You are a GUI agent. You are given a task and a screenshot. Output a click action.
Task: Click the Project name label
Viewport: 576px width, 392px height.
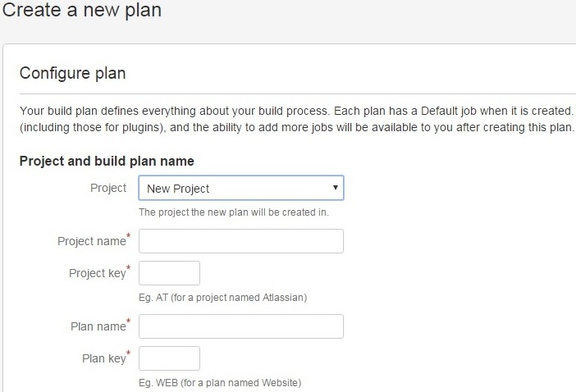point(92,241)
